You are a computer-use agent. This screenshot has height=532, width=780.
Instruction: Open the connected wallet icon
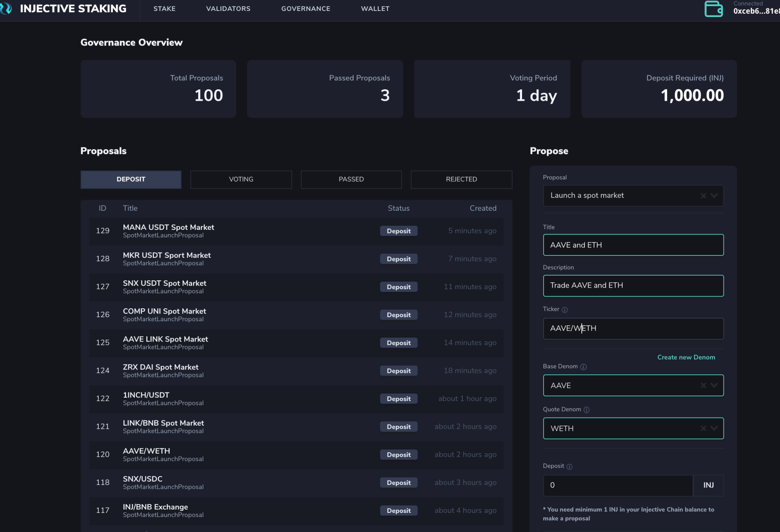click(714, 9)
